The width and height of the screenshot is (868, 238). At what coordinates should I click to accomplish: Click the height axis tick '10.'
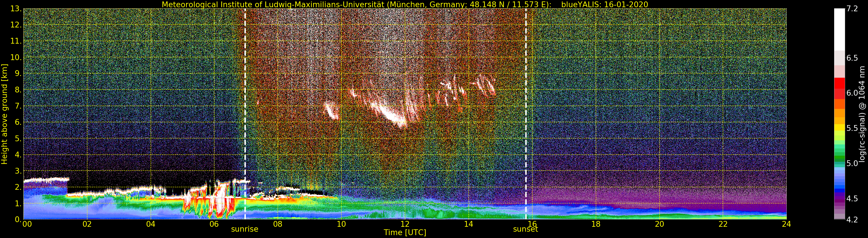(16, 57)
